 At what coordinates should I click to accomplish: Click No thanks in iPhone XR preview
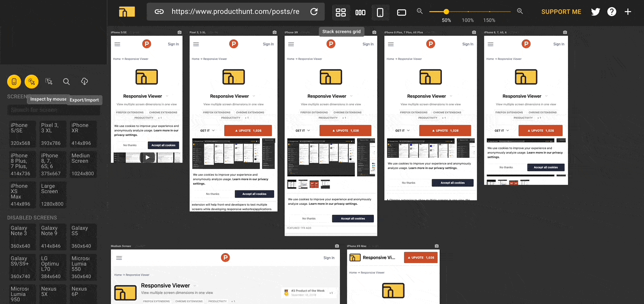tap(309, 219)
